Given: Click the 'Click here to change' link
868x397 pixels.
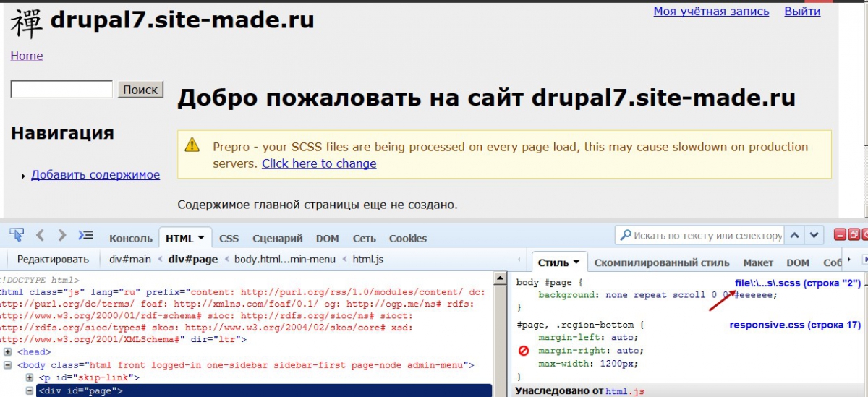Looking at the screenshot, I should coord(319,163).
